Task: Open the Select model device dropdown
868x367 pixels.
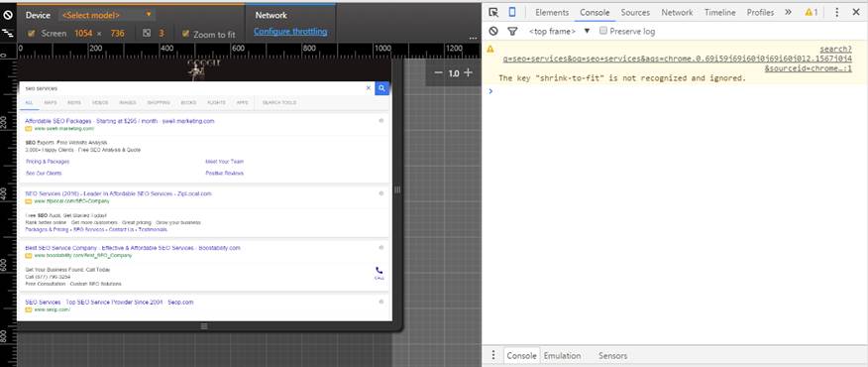Action: (x=107, y=15)
